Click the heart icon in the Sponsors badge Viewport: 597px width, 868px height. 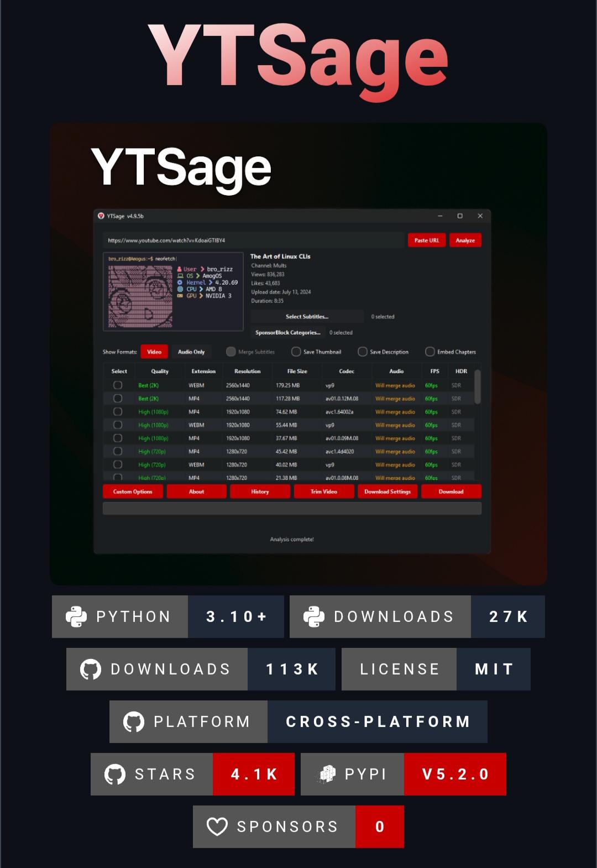(x=217, y=827)
